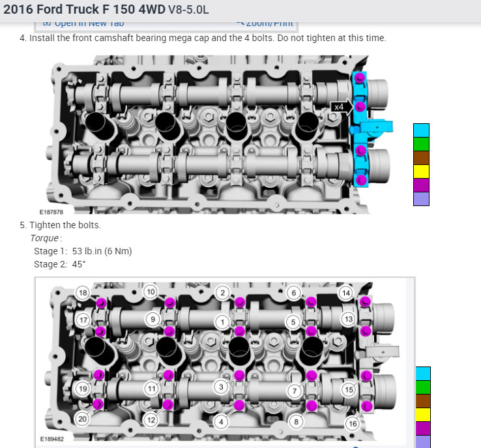This screenshot has width=481, height=448.
Task: Pick the yellow swatch beside the mega cap diagram
Action: (x=421, y=172)
